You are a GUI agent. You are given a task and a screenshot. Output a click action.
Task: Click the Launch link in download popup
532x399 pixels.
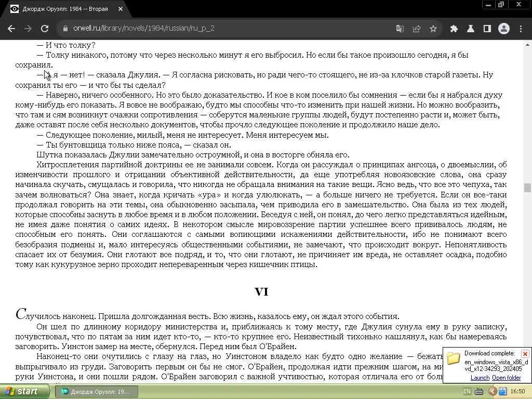pyautogui.click(x=480, y=378)
